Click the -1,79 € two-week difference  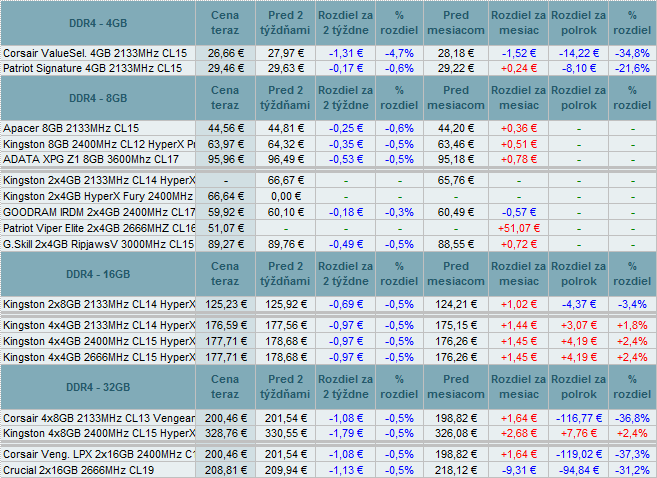click(346, 433)
